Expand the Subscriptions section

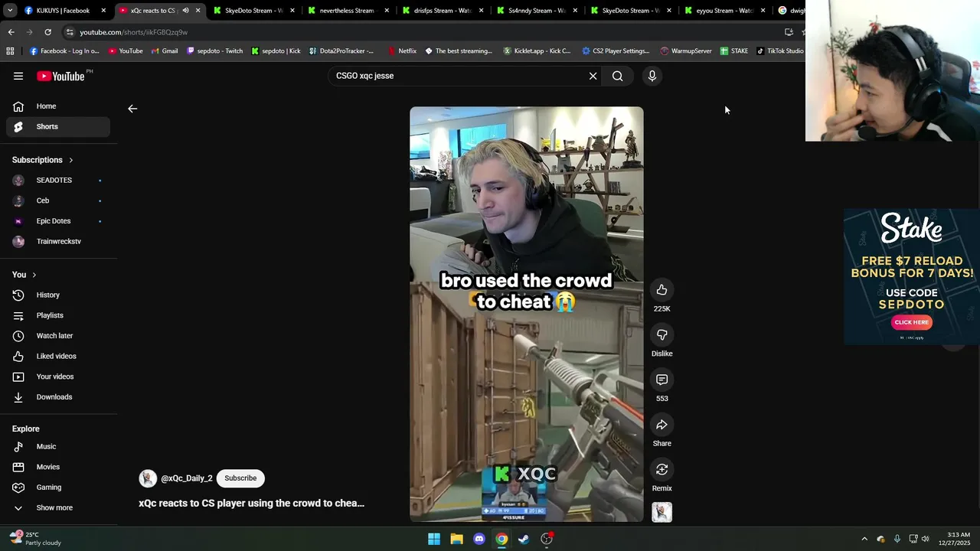point(43,160)
